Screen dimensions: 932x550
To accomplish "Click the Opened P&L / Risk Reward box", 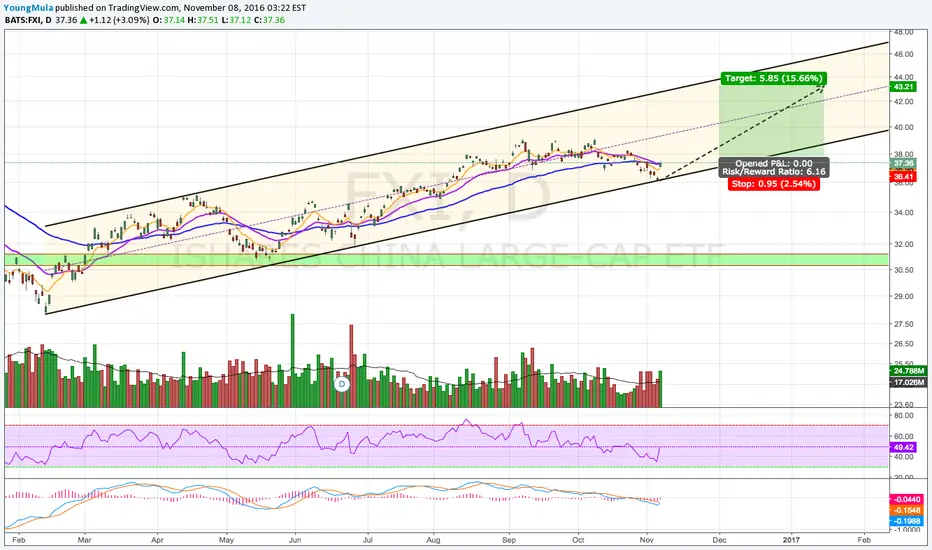I will pos(773,167).
